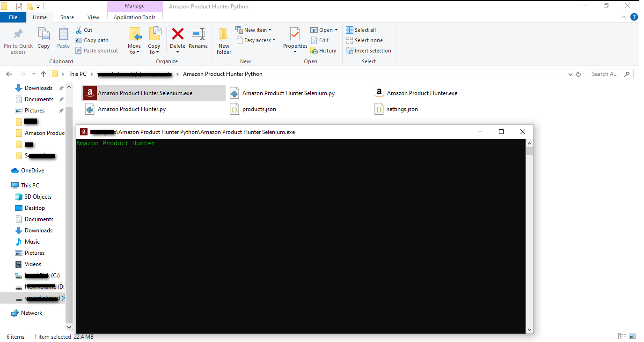Open the File tab

coord(13,17)
